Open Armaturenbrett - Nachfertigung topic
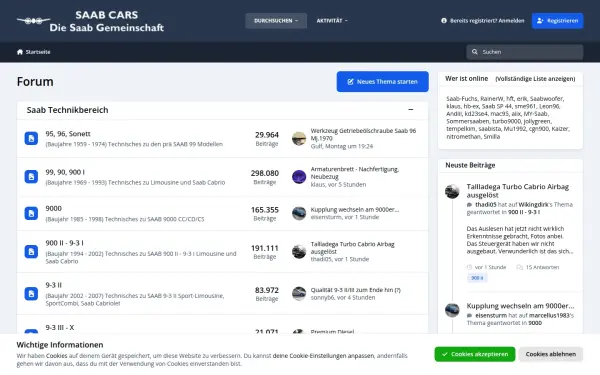The height and width of the screenshot is (375, 600). tap(355, 173)
